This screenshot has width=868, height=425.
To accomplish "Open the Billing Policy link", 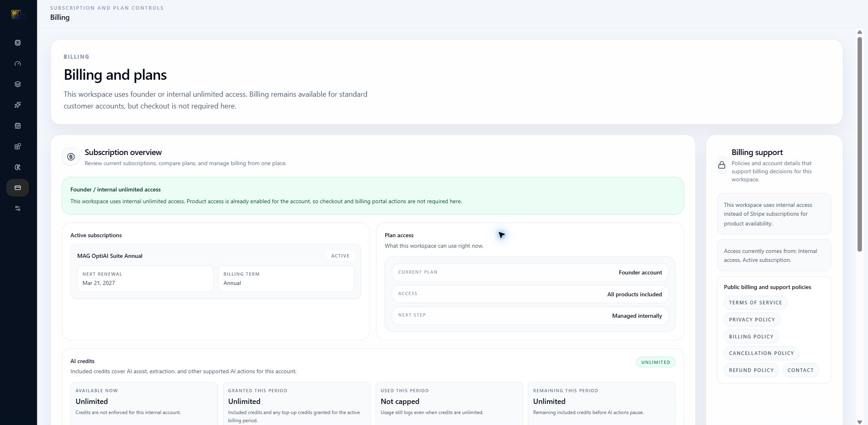I will [751, 336].
